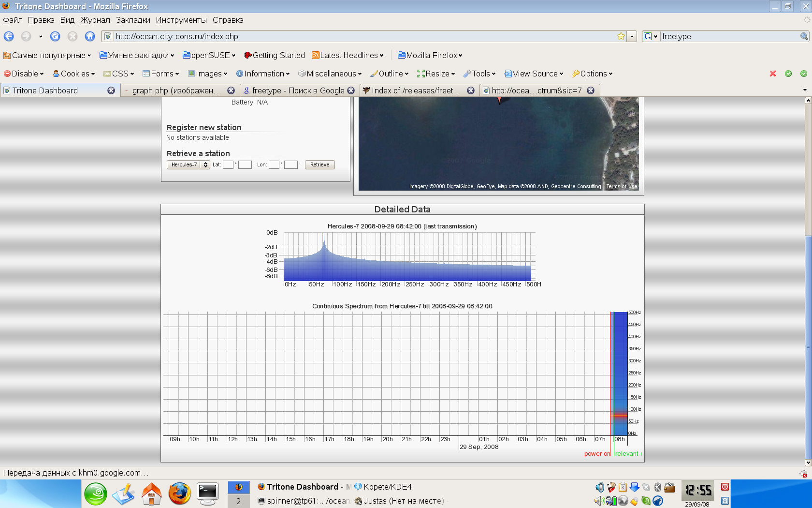Open the Закладки menu
The image size is (812, 508).
coord(133,20)
